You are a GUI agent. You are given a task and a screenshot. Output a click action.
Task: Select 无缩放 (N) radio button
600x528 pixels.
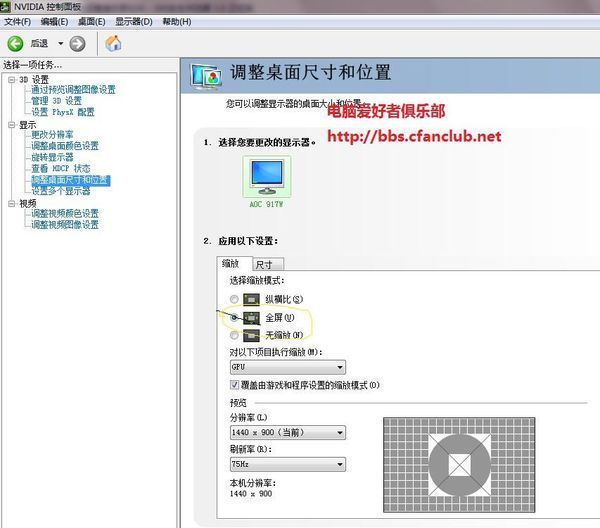[x=234, y=335]
